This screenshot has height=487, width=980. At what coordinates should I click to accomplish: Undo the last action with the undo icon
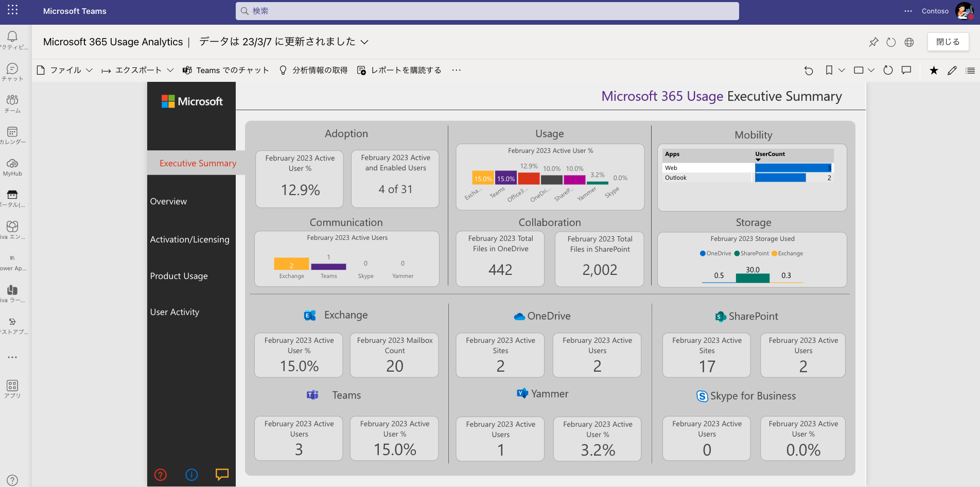tap(809, 70)
